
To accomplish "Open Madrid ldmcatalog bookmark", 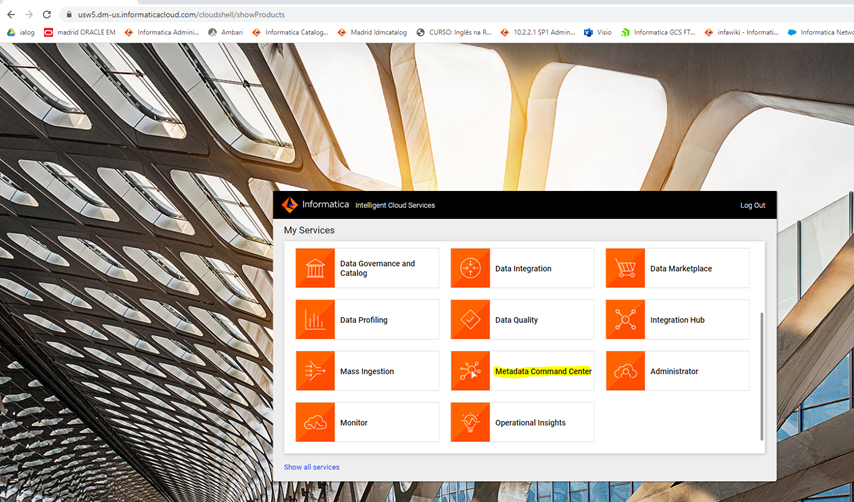I will pos(372,32).
